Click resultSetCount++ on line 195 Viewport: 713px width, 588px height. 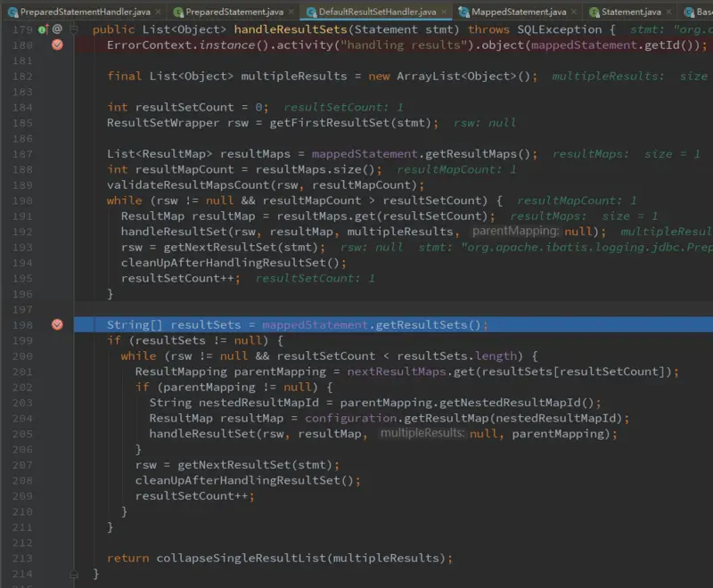click(x=177, y=278)
